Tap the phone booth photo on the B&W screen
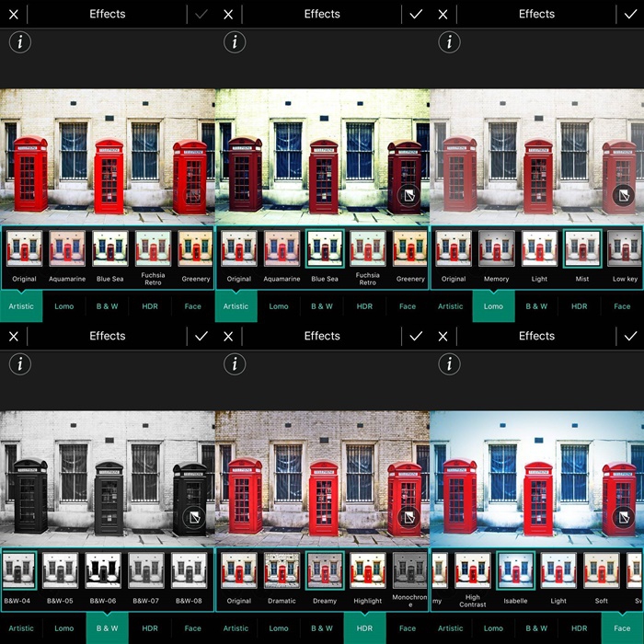Screen dimensions: 644x644 click(x=108, y=479)
